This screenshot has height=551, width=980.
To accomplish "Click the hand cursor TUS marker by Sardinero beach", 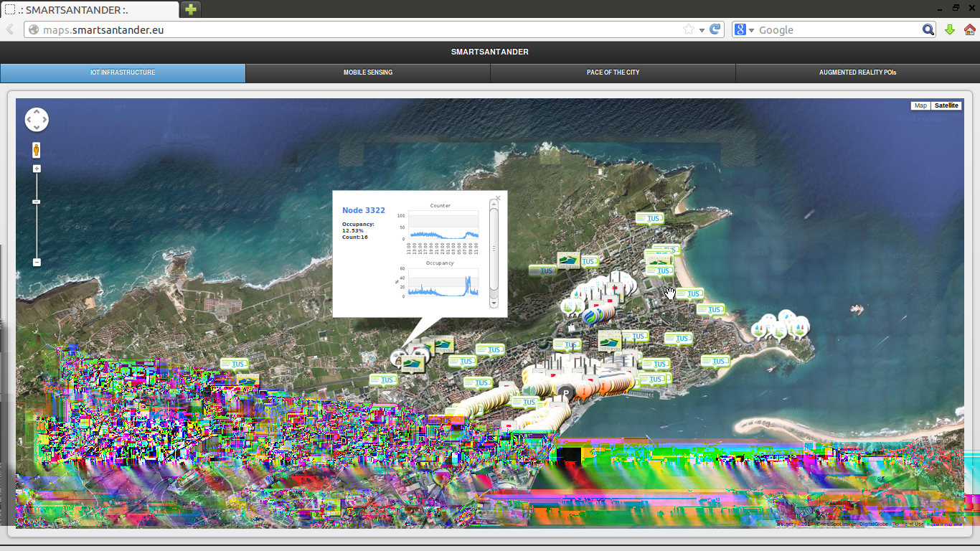I will pos(689,294).
